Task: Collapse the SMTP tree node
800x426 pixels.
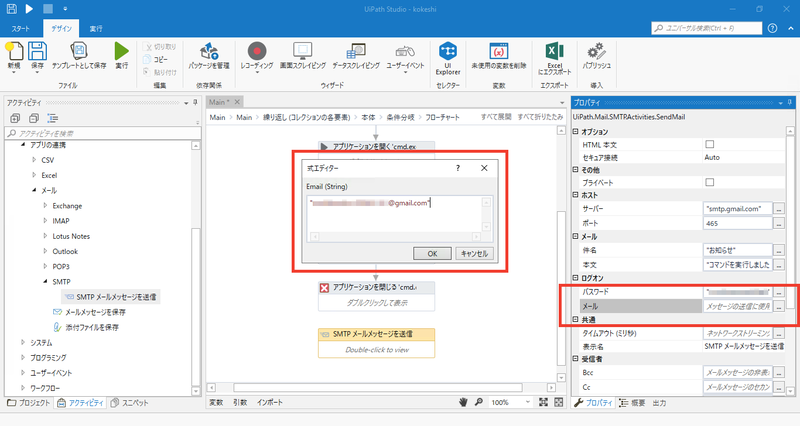Action: coord(45,282)
